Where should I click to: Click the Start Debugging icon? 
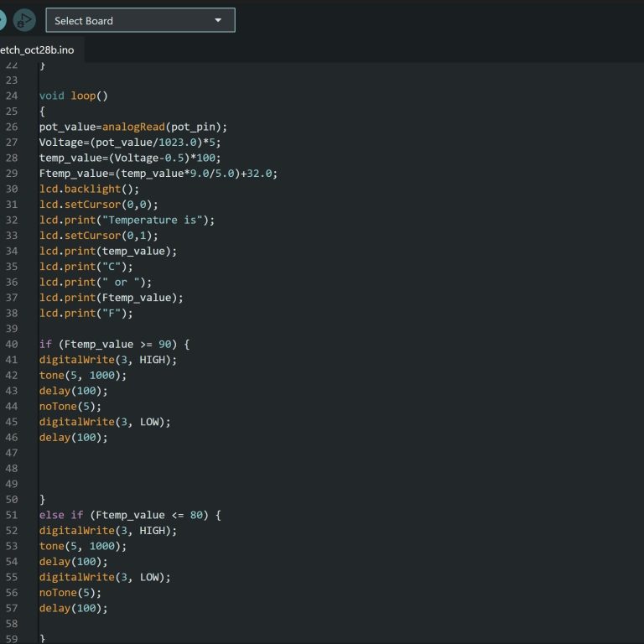point(25,20)
